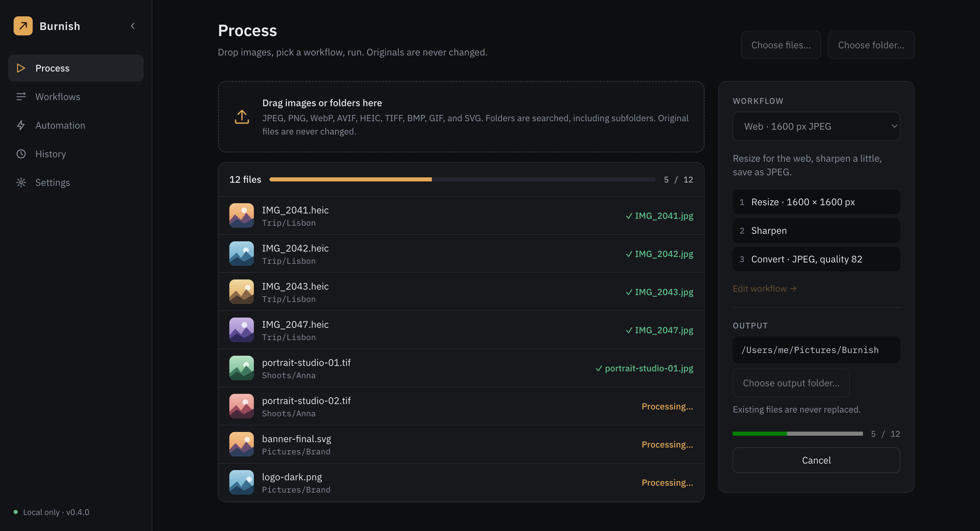The image size is (980, 531).
Task: Click the Process play icon in sidebar
Action: click(21, 68)
